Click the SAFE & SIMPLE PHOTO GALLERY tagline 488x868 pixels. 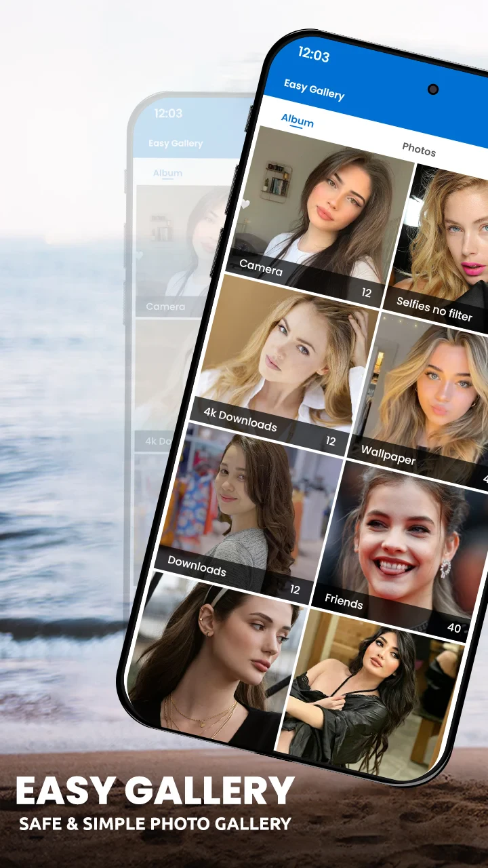[155, 825]
